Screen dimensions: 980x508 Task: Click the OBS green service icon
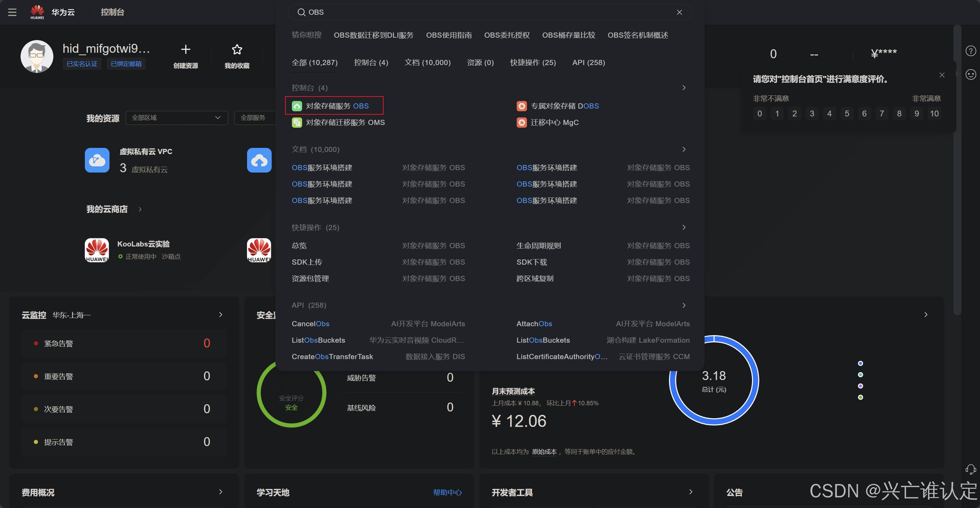click(x=297, y=106)
